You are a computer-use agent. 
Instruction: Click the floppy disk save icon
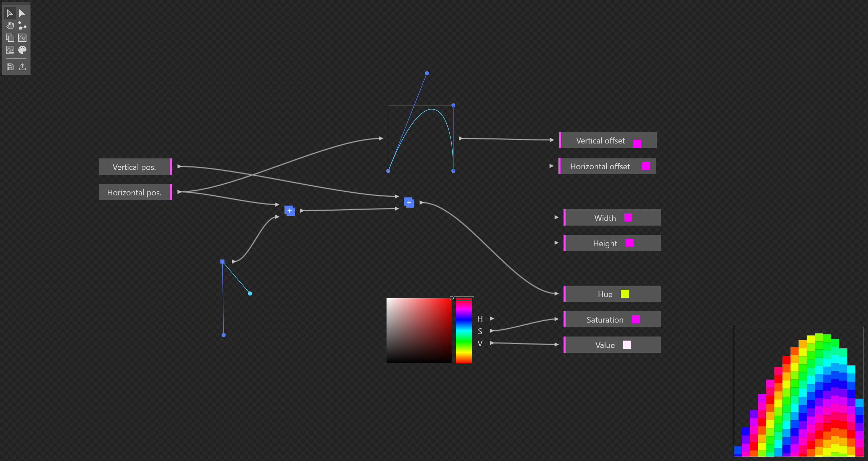10,67
